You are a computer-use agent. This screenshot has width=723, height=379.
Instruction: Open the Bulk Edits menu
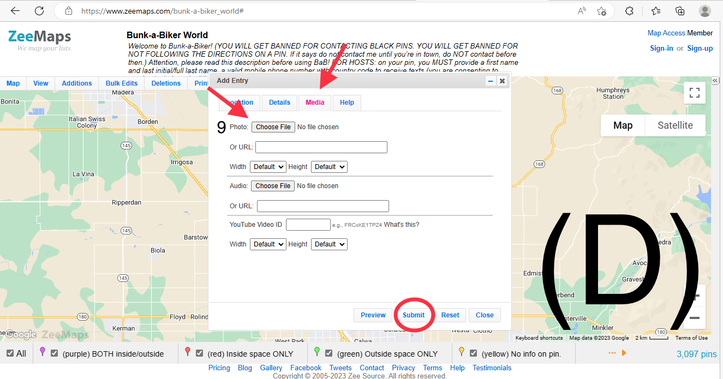pos(121,83)
